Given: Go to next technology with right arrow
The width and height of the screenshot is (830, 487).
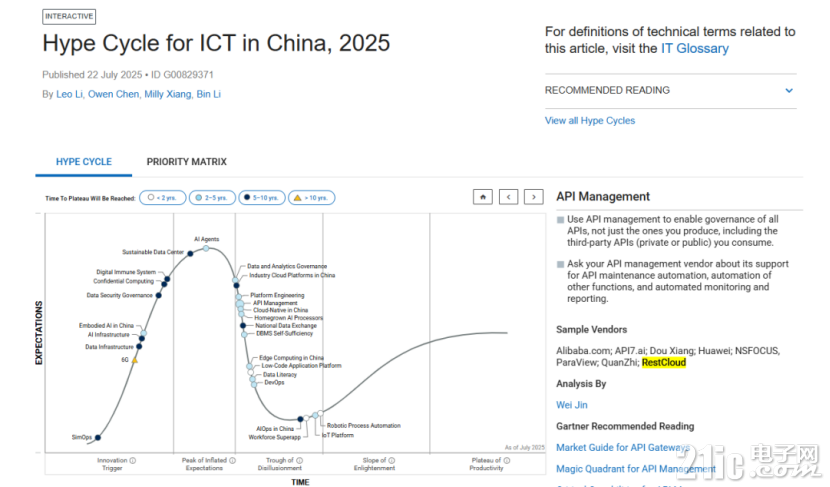Looking at the screenshot, I should coord(534,197).
